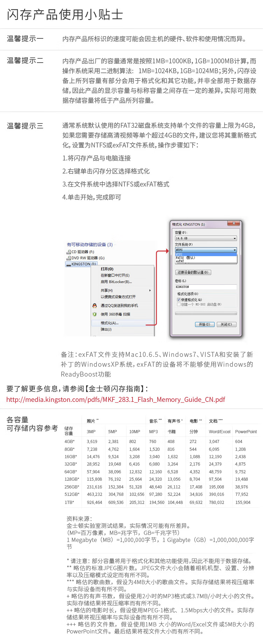The height and width of the screenshot is (644, 265).
Task: Click the 926,464 table cell
Action: click(x=95, y=503)
